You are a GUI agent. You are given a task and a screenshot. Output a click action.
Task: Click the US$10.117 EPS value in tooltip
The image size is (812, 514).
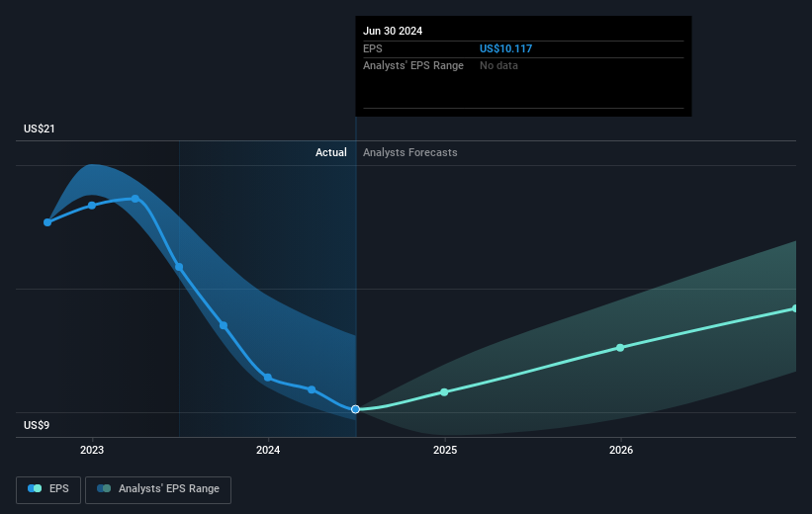[x=505, y=48]
